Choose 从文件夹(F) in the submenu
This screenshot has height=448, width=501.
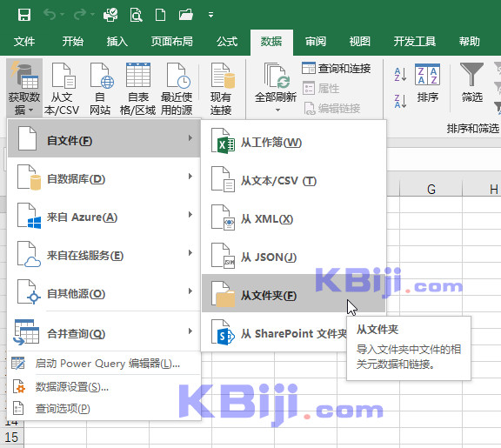coord(293,293)
